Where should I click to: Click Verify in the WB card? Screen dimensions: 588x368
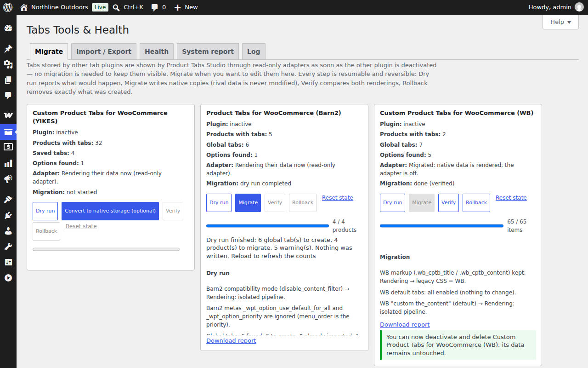[x=448, y=203]
